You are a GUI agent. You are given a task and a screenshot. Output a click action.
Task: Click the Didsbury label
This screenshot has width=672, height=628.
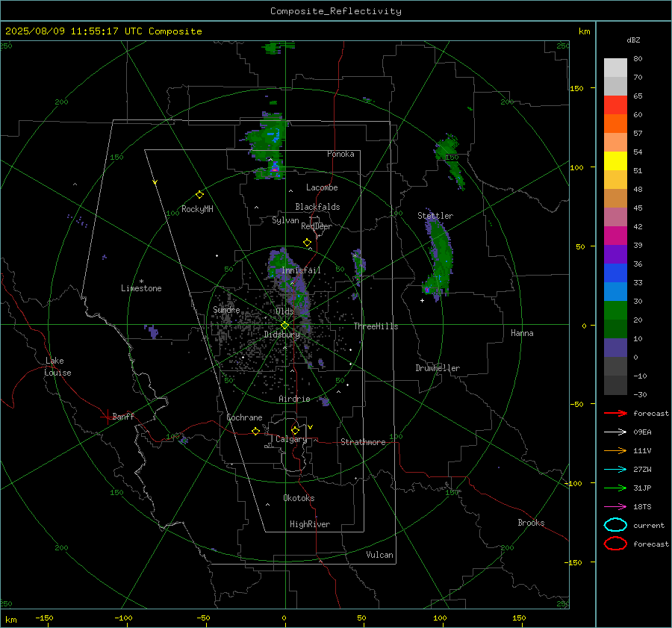281,335
